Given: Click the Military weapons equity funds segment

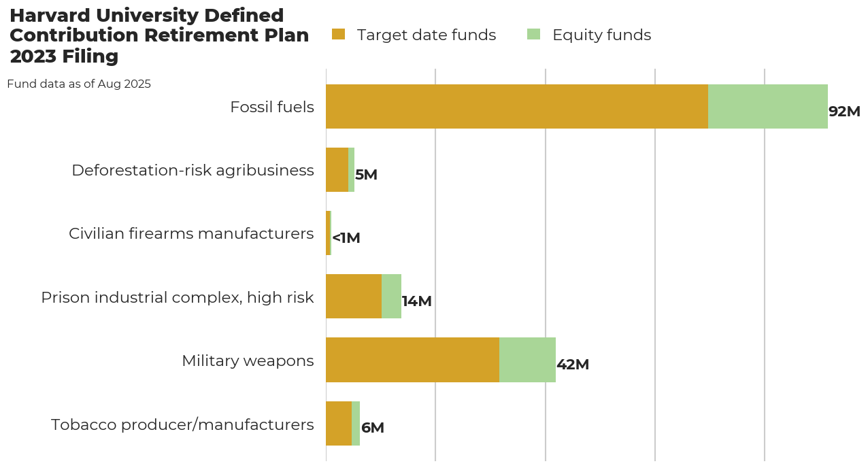Looking at the screenshot, I should tap(527, 360).
